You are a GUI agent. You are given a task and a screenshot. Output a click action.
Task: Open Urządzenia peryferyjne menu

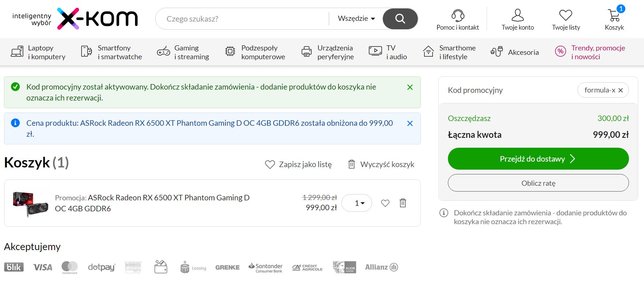[327, 52]
